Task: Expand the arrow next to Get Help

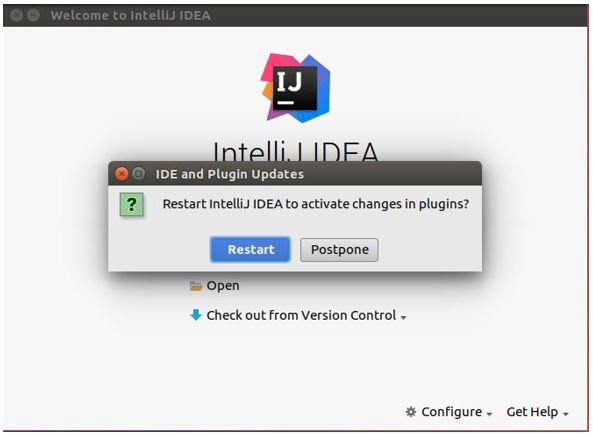Action: (x=565, y=414)
